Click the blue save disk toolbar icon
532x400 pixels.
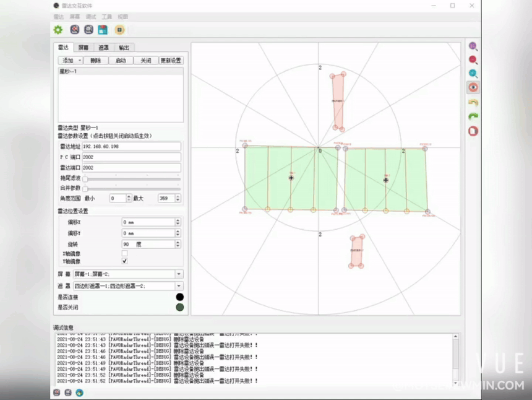tap(103, 30)
